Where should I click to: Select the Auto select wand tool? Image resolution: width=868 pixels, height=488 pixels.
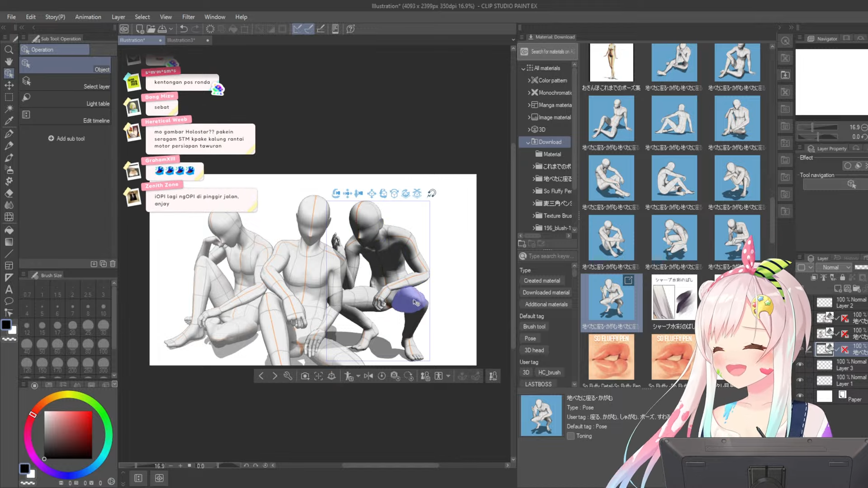pyautogui.click(x=9, y=109)
